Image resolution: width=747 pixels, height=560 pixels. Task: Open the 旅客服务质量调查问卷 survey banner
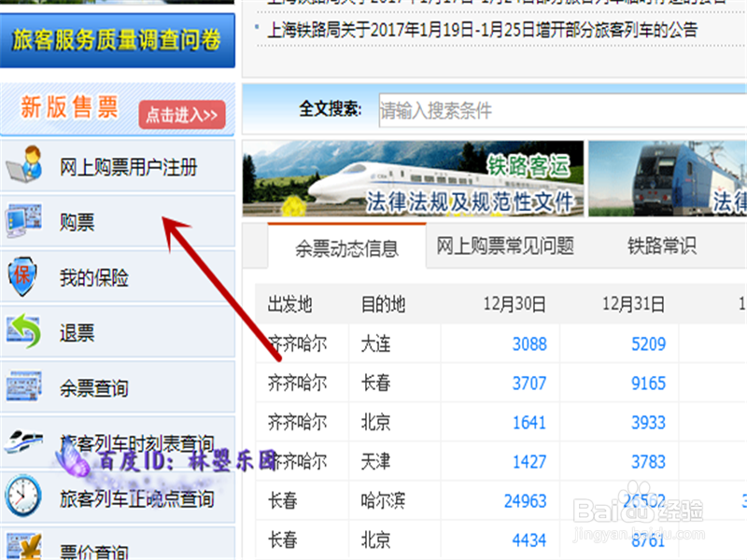[118, 41]
